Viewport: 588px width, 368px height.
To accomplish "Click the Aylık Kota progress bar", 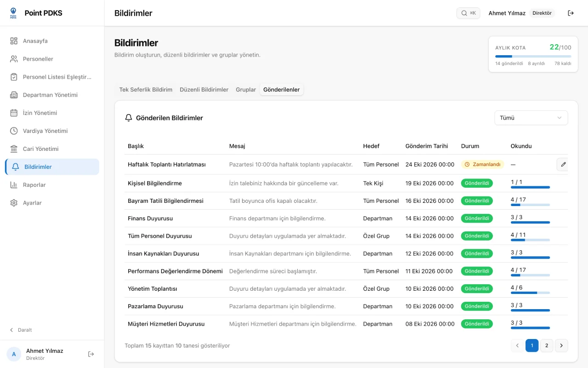I will tap(533, 56).
